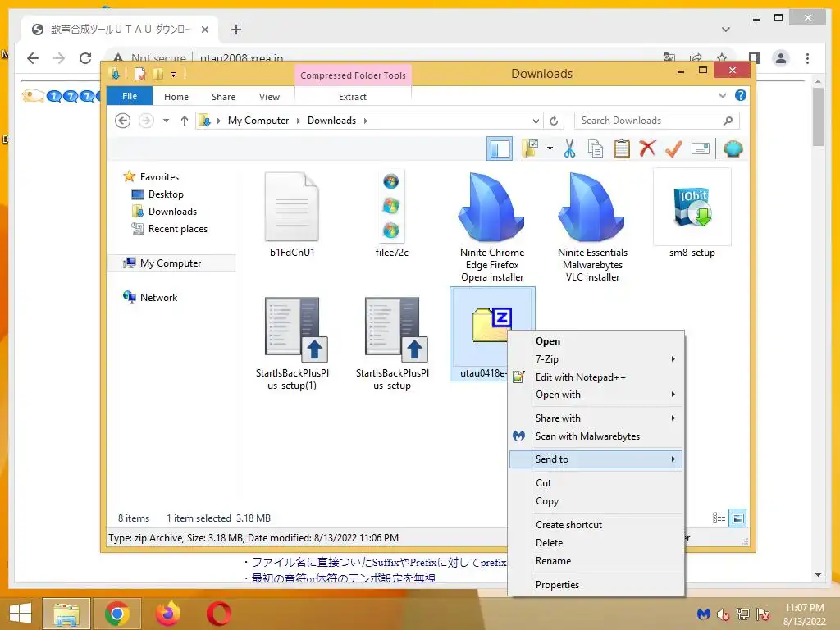
Task: Click the Properties icon in quick access toolbar
Action: 139,74
